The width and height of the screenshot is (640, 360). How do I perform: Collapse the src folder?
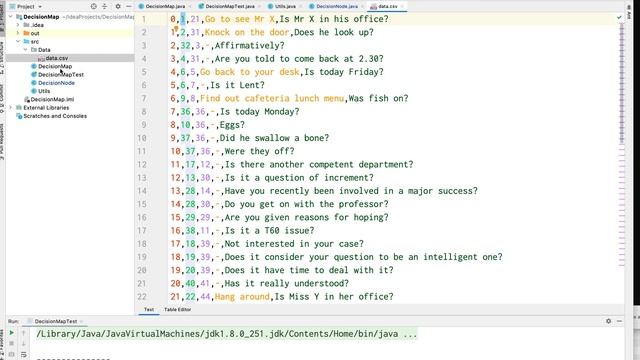(18, 41)
